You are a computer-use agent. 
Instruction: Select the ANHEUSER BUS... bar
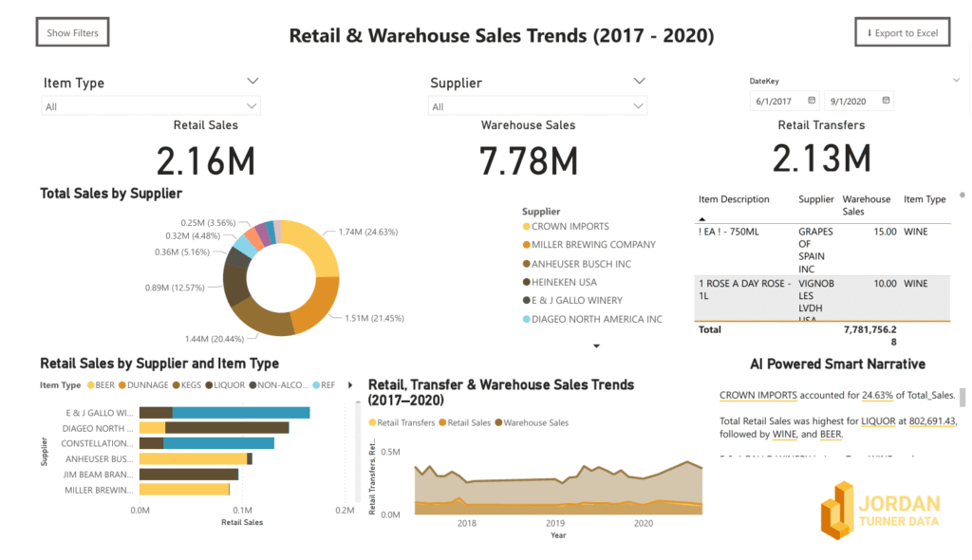point(196,458)
